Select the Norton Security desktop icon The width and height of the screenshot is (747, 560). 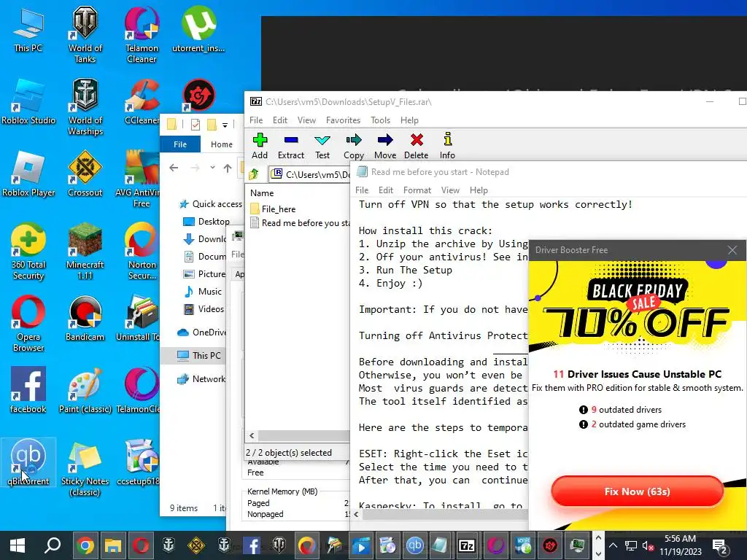coord(142,252)
